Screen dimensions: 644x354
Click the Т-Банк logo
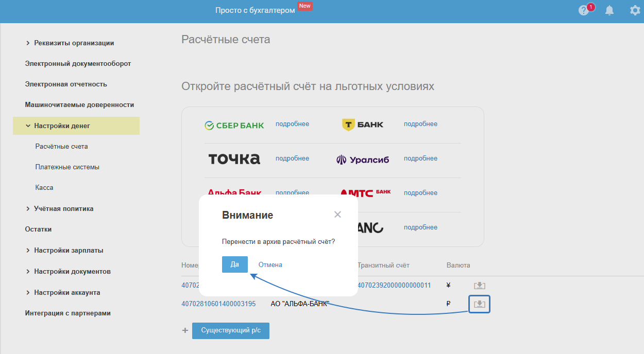coord(363,124)
